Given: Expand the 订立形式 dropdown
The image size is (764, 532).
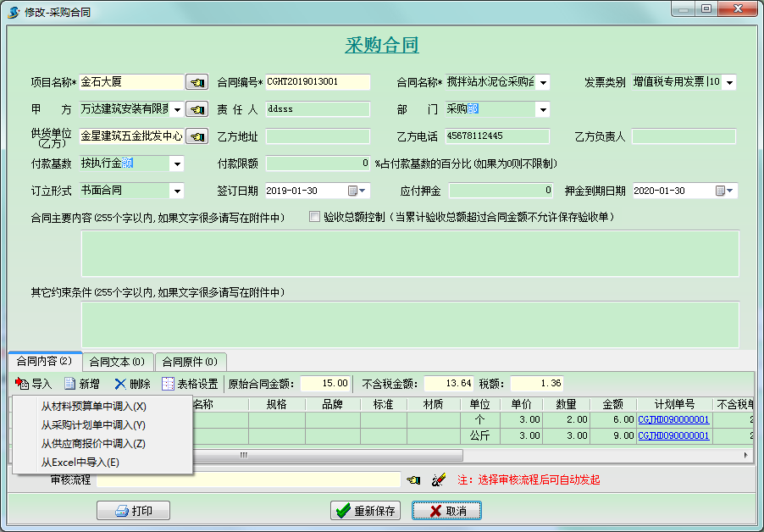Looking at the screenshot, I should point(177,191).
